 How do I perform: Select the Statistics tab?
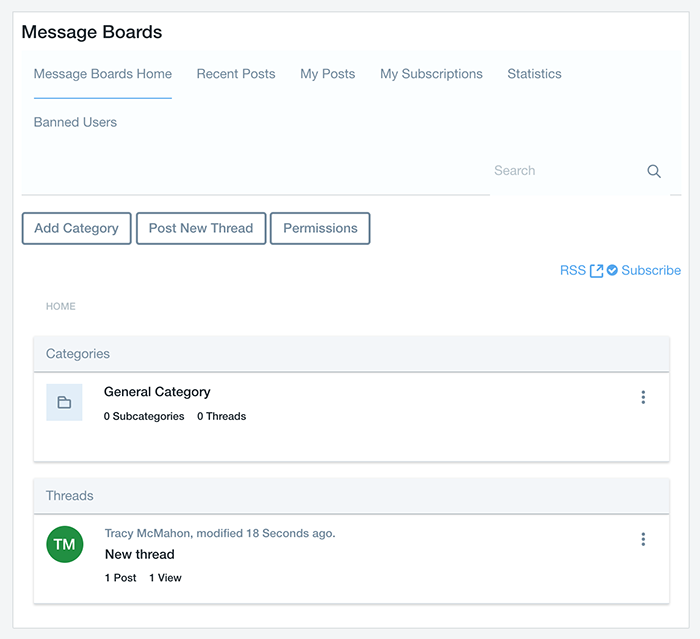[x=534, y=74]
